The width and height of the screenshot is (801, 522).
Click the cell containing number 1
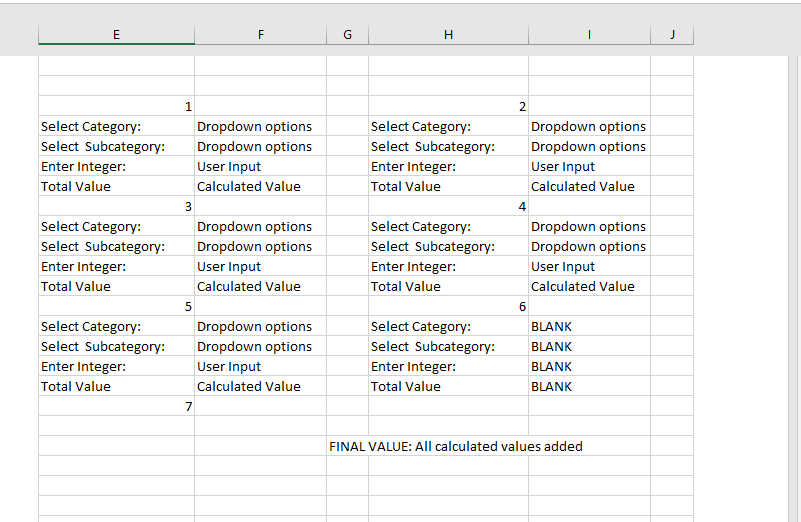[116, 106]
